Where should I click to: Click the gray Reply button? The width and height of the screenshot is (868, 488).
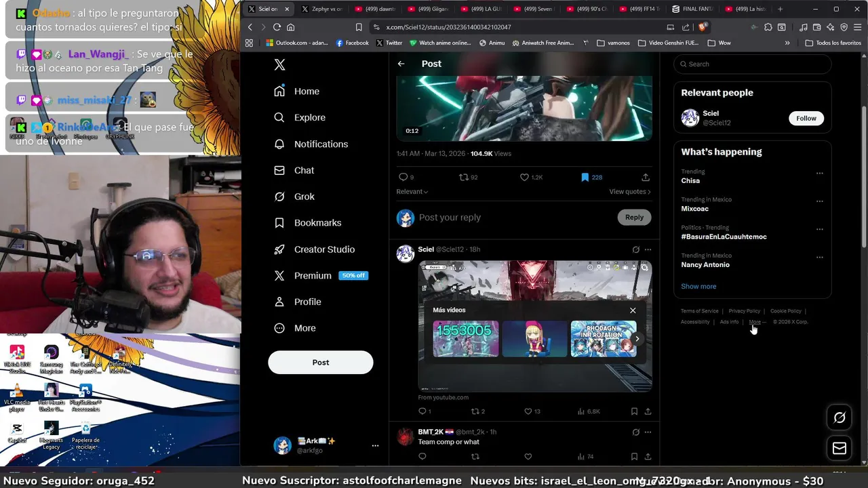point(634,218)
